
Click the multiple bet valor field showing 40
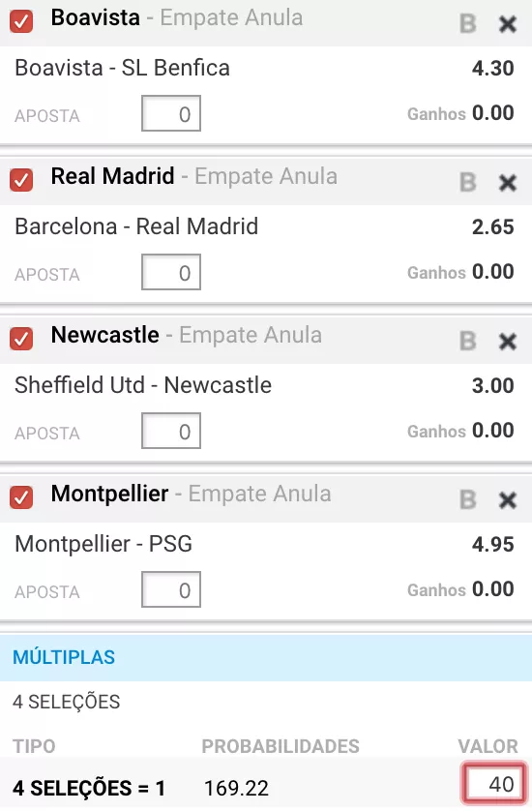click(494, 784)
